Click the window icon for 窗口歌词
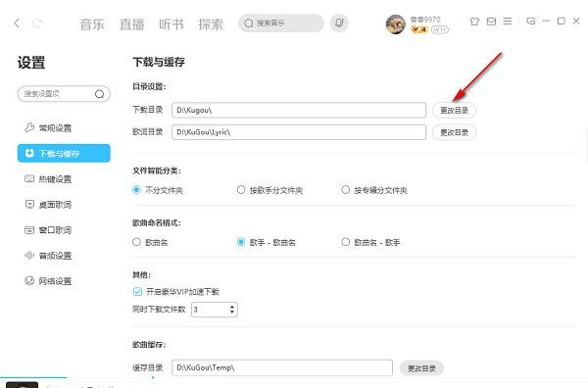Screen dimensions: 588x388 coord(29,230)
